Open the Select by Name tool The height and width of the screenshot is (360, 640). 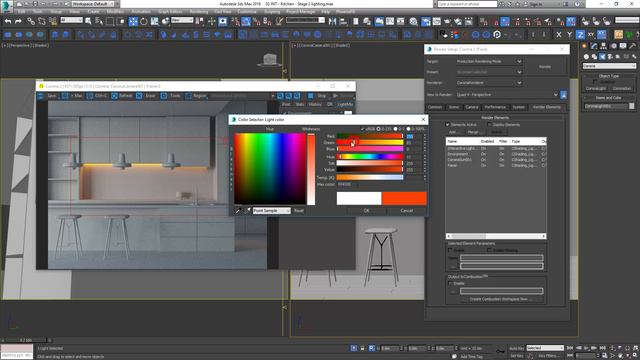point(99,21)
